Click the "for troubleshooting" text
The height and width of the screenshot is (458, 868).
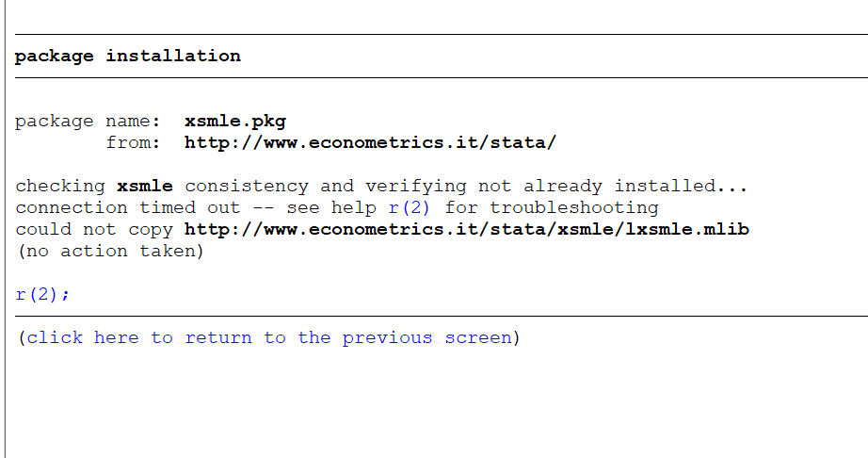551,207
